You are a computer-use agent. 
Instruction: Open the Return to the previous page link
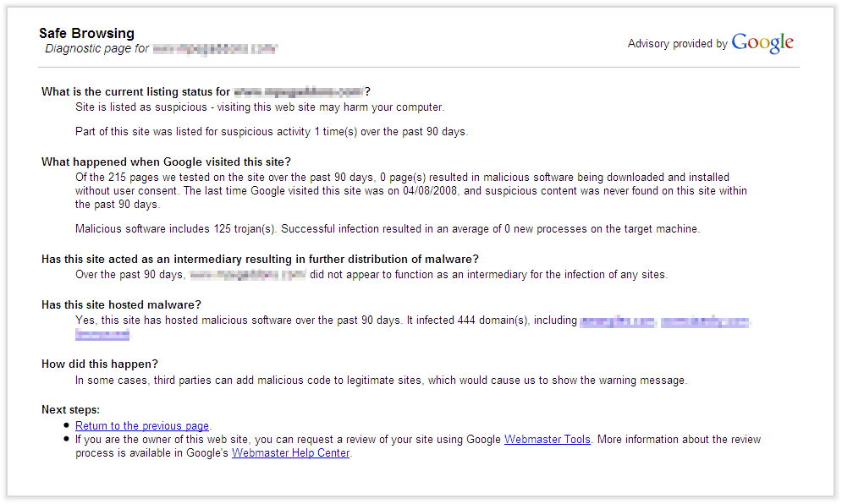[x=142, y=425]
